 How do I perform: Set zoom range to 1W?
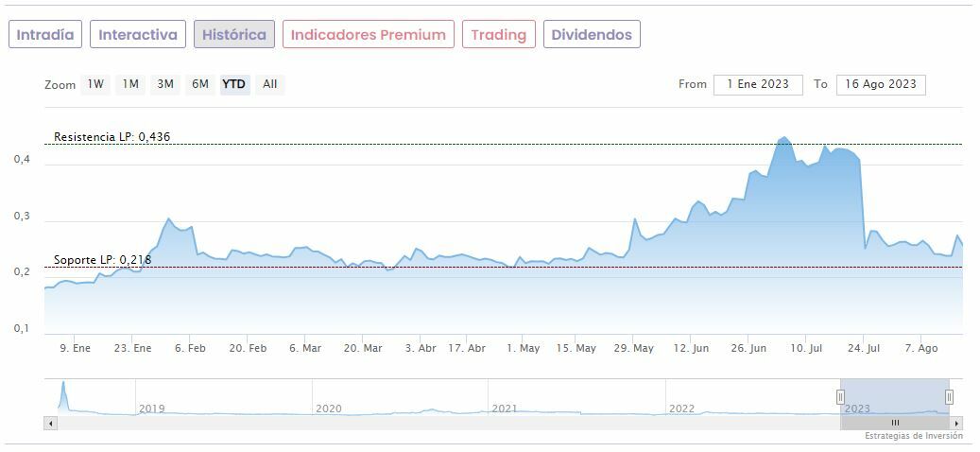(95, 84)
